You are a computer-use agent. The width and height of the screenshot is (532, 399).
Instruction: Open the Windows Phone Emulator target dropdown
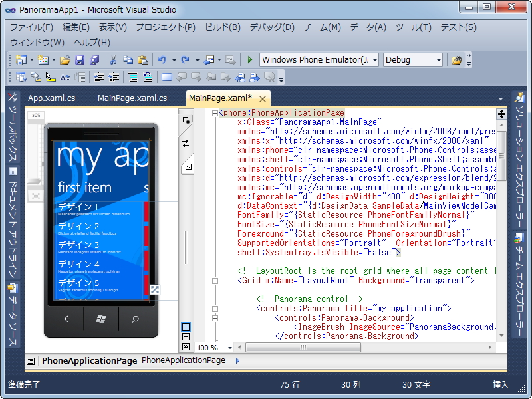tap(374, 60)
